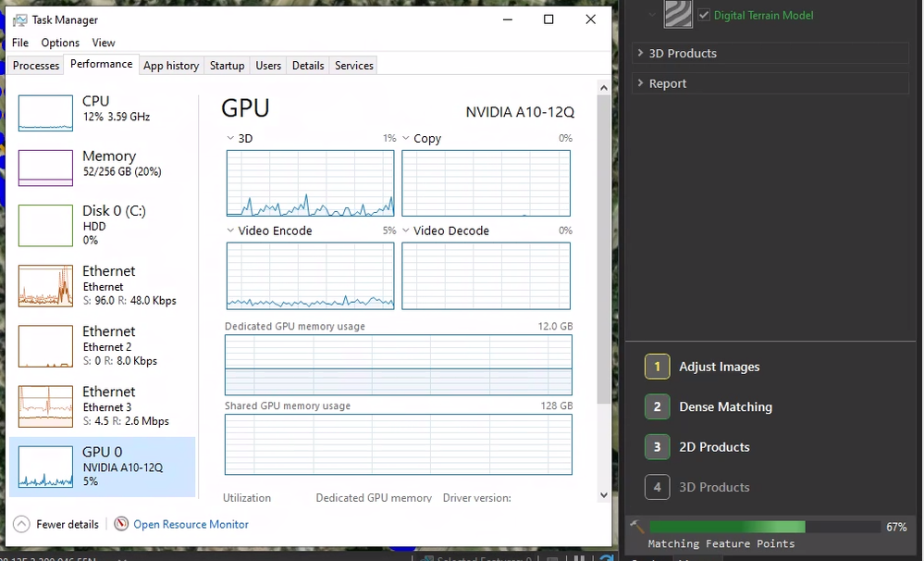This screenshot has width=924, height=561.
Task: Switch to the Startup tab
Action: (x=227, y=66)
